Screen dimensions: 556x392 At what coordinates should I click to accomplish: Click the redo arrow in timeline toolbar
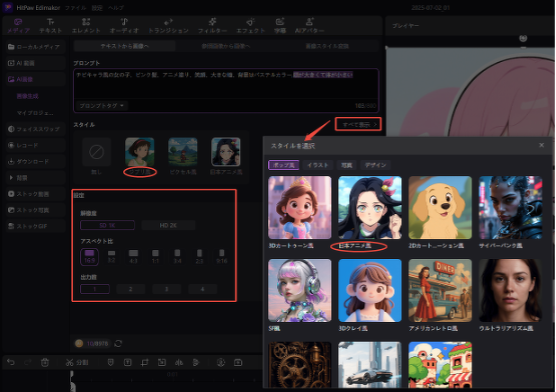[27, 362]
